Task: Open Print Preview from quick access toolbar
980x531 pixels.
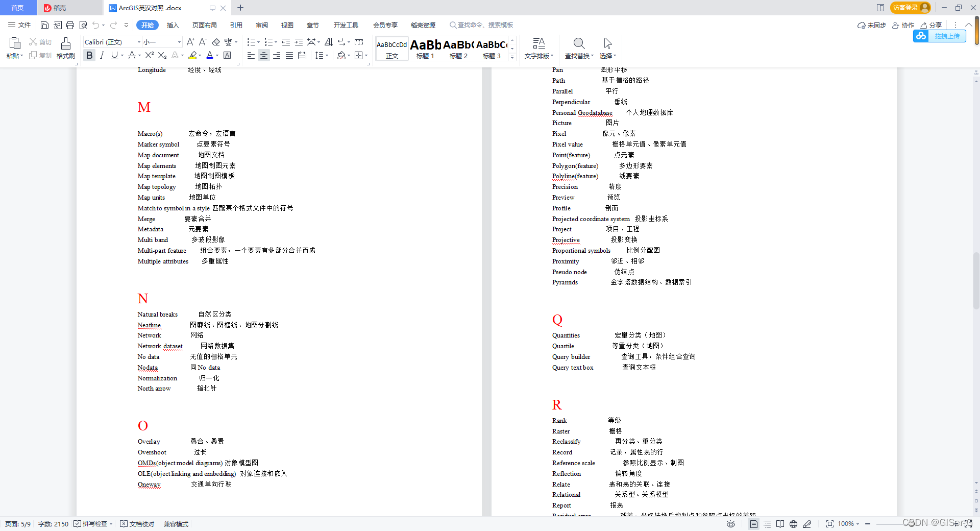Action: (83, 25)
